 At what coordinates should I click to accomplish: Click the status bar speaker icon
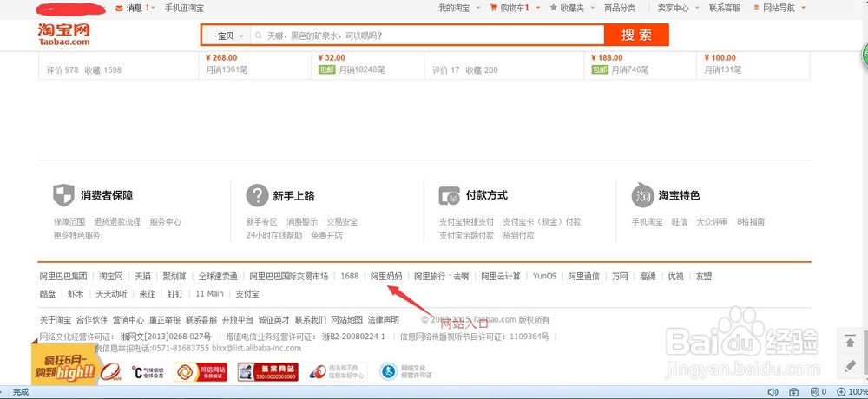coord(773,392)
